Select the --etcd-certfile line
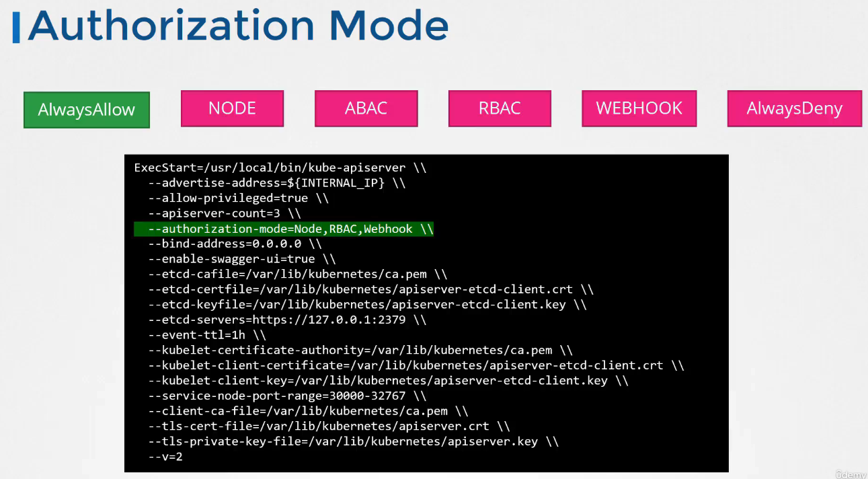This screenshot has height=479, width=868. pos(371,289)
